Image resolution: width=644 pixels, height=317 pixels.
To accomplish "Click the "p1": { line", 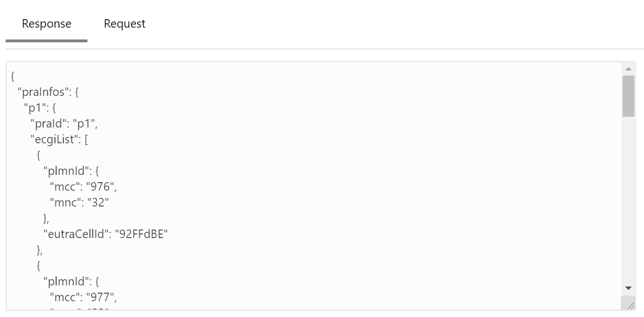I will (39, 107).
